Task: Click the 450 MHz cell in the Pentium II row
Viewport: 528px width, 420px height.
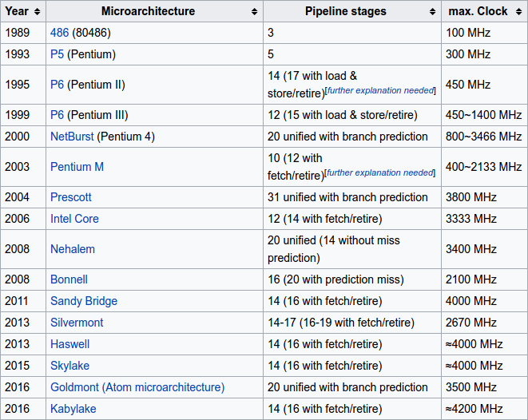Action: tap(484, 85)
